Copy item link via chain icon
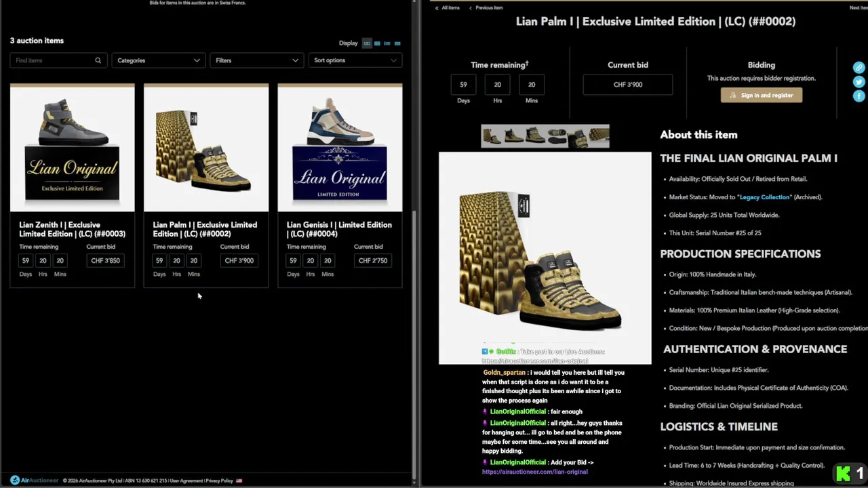Viewport: 868px width, 488px height. [859, 68]
